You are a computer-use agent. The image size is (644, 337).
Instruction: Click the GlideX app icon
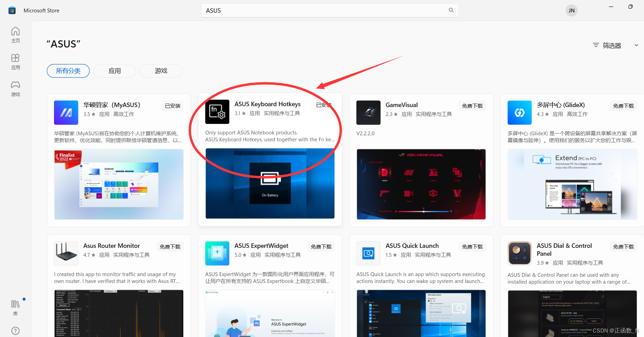click(520, 113)
